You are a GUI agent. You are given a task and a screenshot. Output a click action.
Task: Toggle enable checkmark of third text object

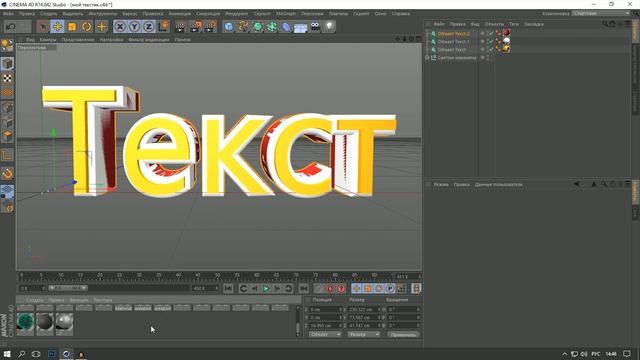[x=491, y=49]
